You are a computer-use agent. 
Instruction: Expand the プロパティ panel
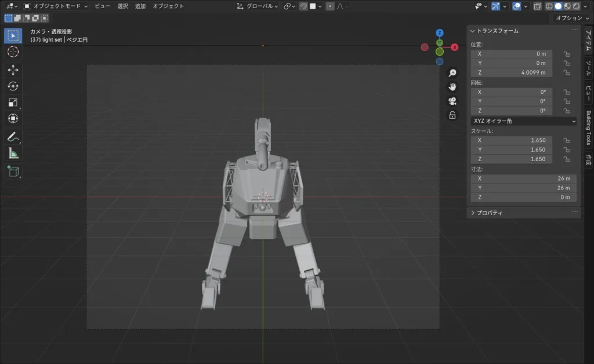tap(490, 213)
